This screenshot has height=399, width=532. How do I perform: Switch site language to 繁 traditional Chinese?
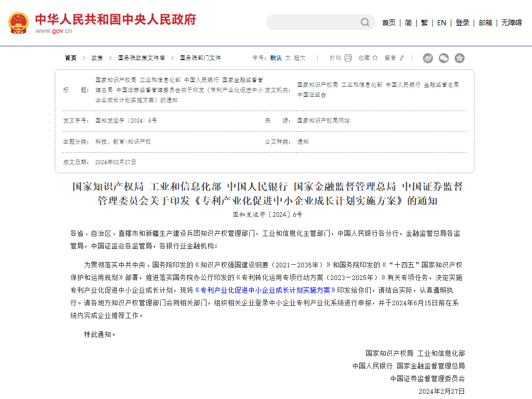click(424, 23)
